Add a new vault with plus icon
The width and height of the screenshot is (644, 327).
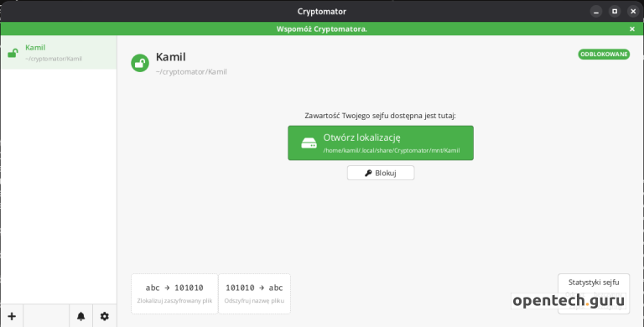12,316
